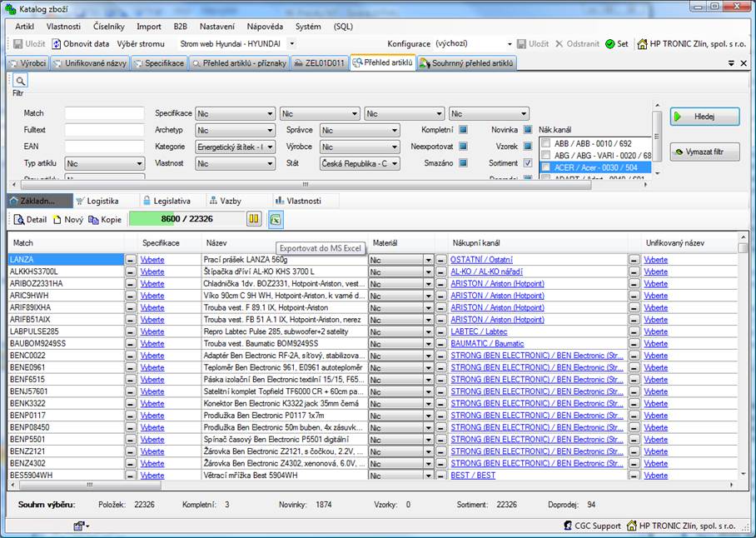The height and width of the screenshot is (538, 756).
Task: Click the Detail document icon
Action: [x=19, y=220]
